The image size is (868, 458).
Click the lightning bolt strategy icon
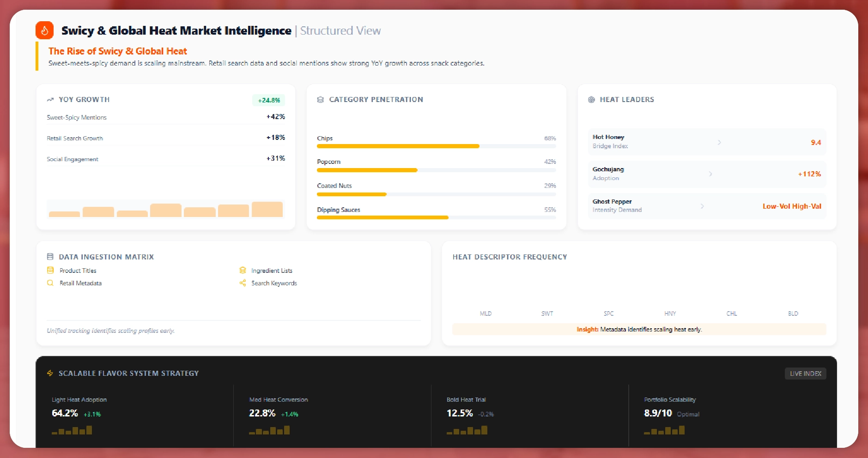click(x=50, y=373)
